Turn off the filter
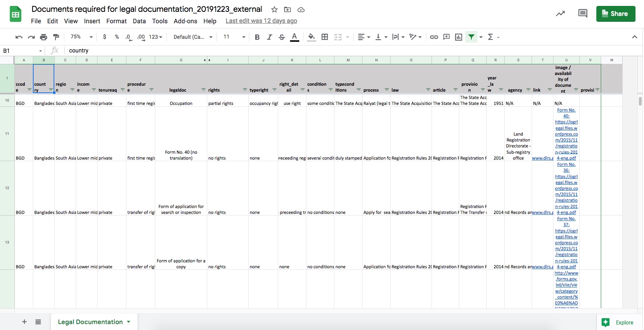Viewport: 644px width, 330px height. (x=471, y=37)
